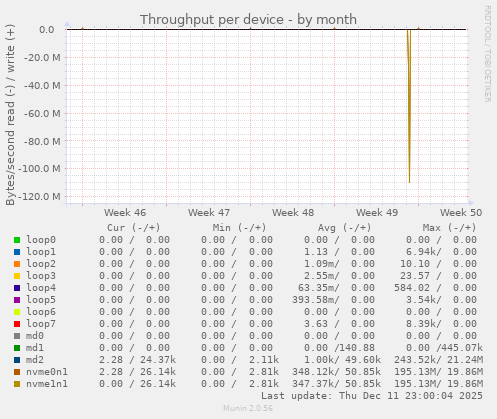Click the loop0 green color swatch
Image resolution: width=497 pixels, height=419 pixels.
point(17,240)
